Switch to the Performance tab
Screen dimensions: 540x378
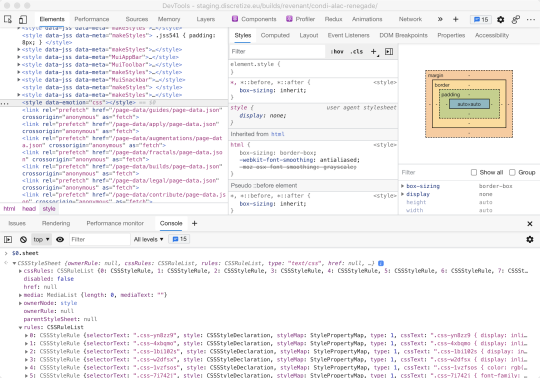[x=92, y=19]
